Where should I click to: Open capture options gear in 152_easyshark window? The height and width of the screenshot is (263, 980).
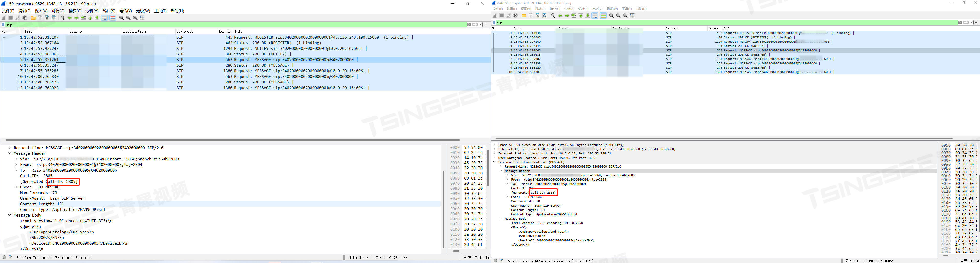(x=24, y=18)
